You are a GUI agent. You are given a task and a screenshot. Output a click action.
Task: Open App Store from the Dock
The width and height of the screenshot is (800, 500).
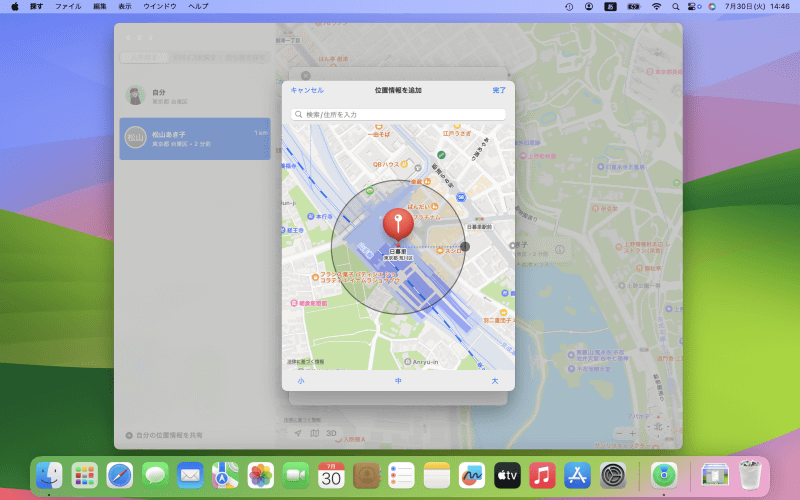tap(578, 476)
